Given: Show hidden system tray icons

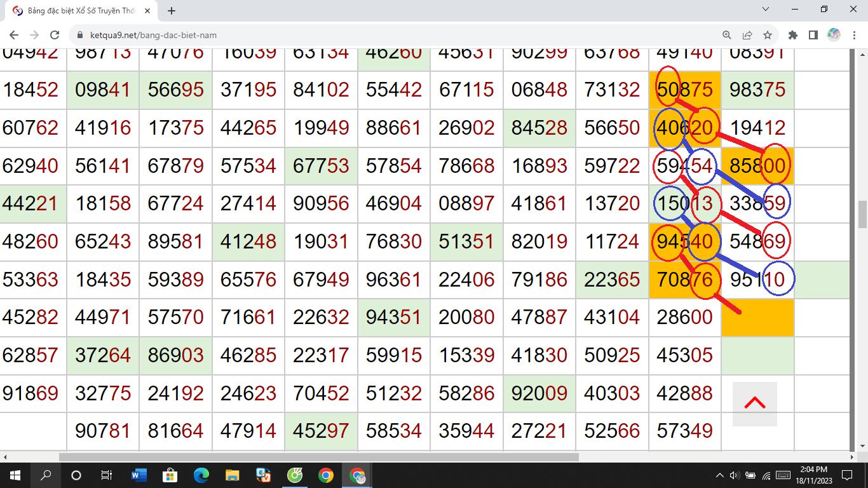Looking at the screenshot, I should [719, 475].
